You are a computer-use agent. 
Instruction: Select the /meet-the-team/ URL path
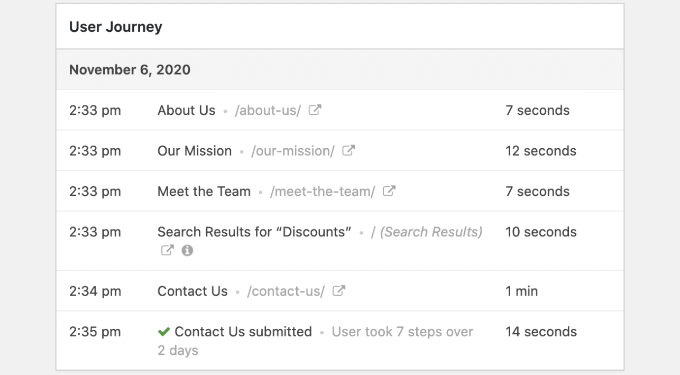323,191
